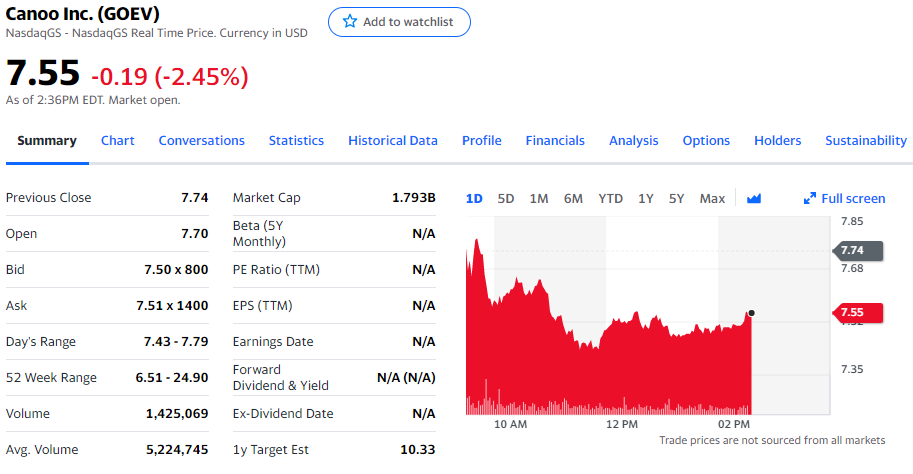This screenshot has height=474, width=913.
Task: Click the Ex-Dividend Date label
Action: pos(283,414)
